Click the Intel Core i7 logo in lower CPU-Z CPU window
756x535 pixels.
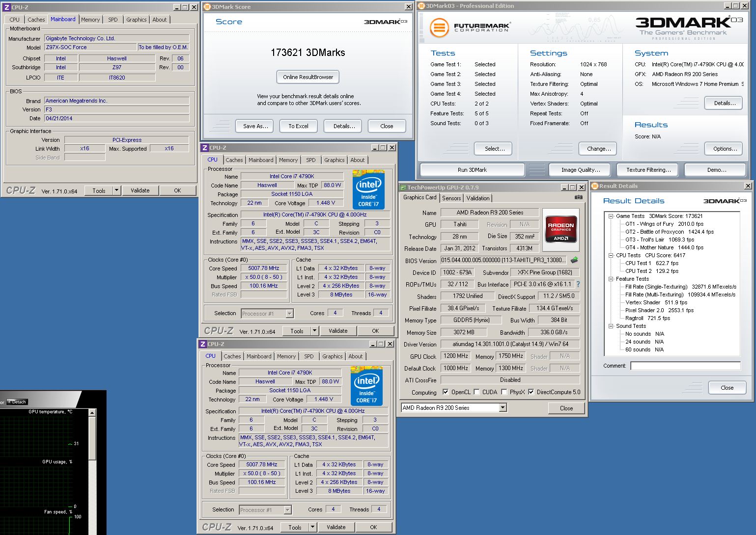(366, 386)
